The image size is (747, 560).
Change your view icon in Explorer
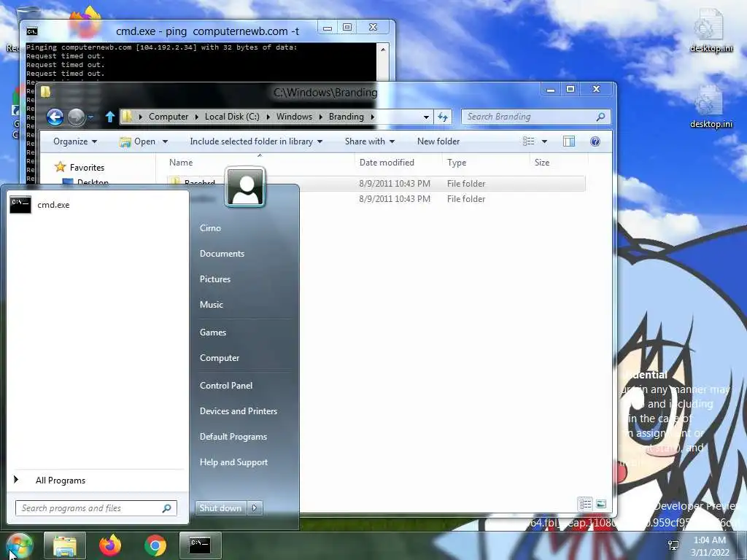[528, 141]
